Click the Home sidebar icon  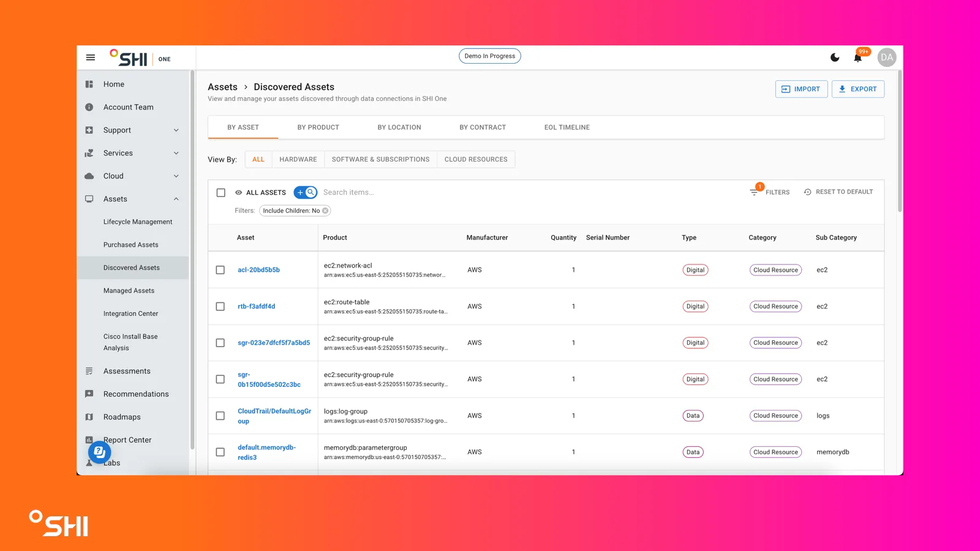click(x=89, y=84)
